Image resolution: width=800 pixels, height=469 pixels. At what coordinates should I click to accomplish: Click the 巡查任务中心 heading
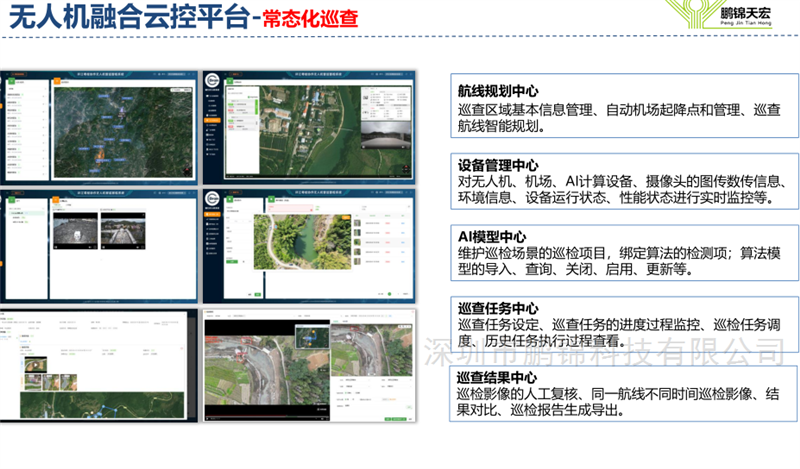498,308
